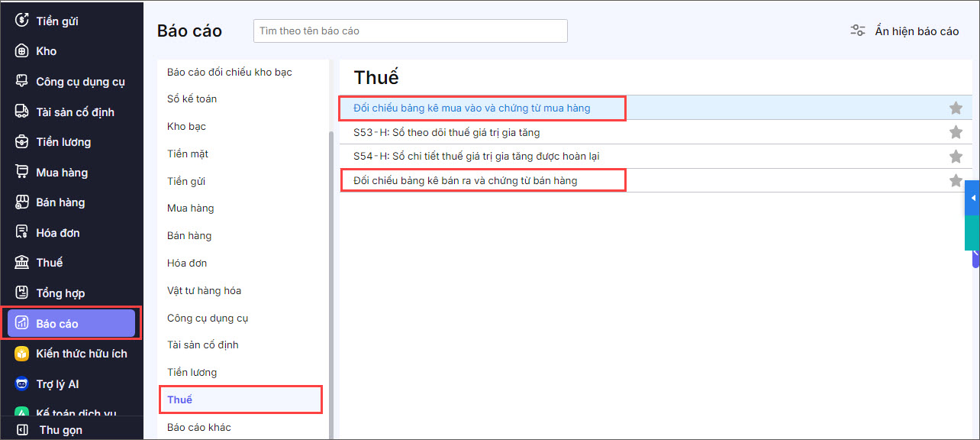Select Tiền gửi in report category list

186,181
